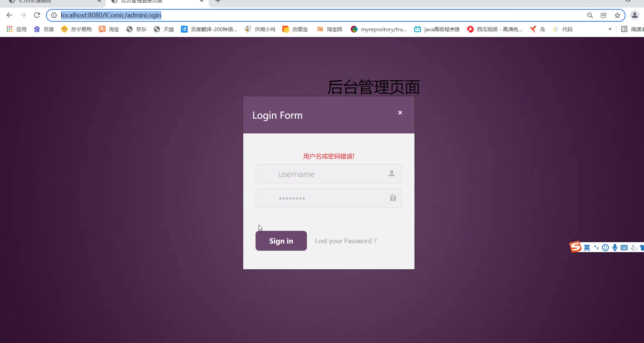The image size is (644, 343).
Task: Open the Sogou emoji smiley panel
Action: point(605,248)
